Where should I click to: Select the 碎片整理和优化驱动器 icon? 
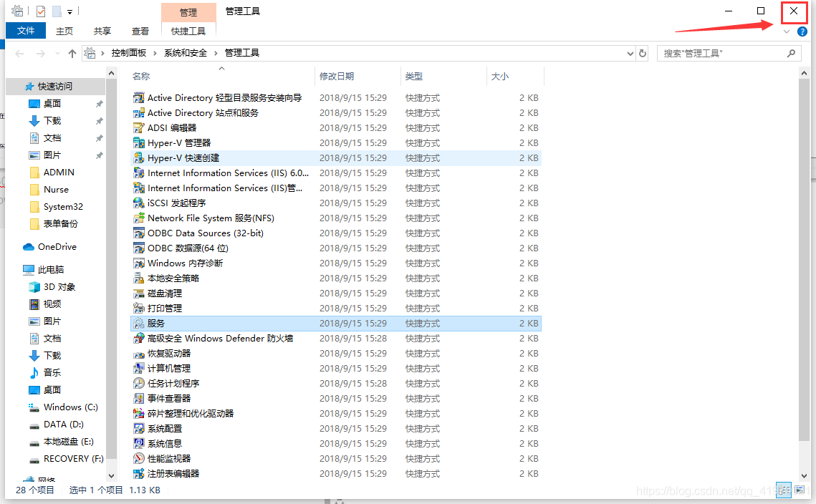pyautogui.click(x=138, y=414)
